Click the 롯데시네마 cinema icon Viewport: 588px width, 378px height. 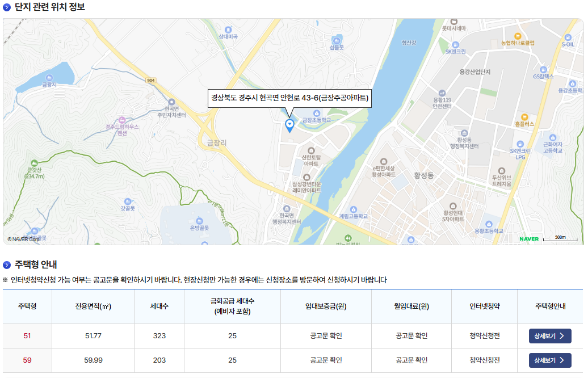453,22
